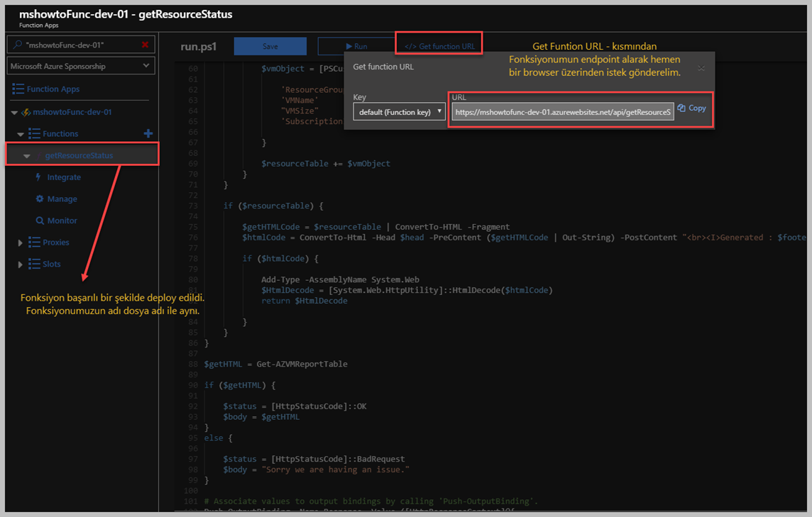
Task: Select the getResourceStatus function
Action: pos(79,155)
